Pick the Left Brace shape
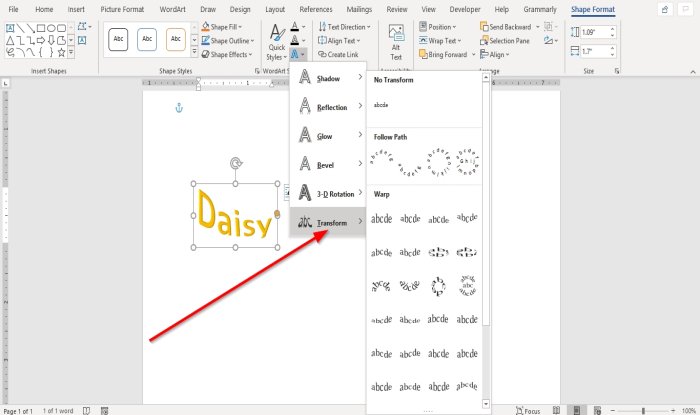 point(41,52)
